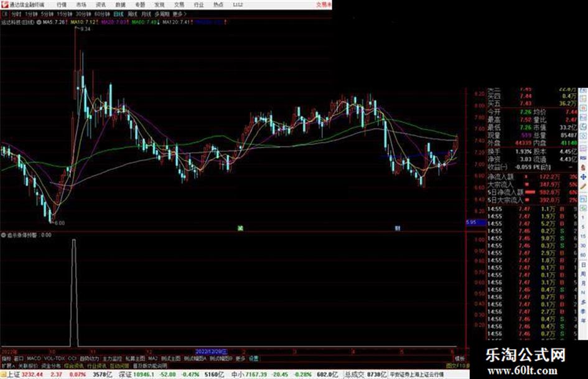Screen dimensions: 588x379
Task: Open the 交易 menu
Action: [x=179, y=5]
